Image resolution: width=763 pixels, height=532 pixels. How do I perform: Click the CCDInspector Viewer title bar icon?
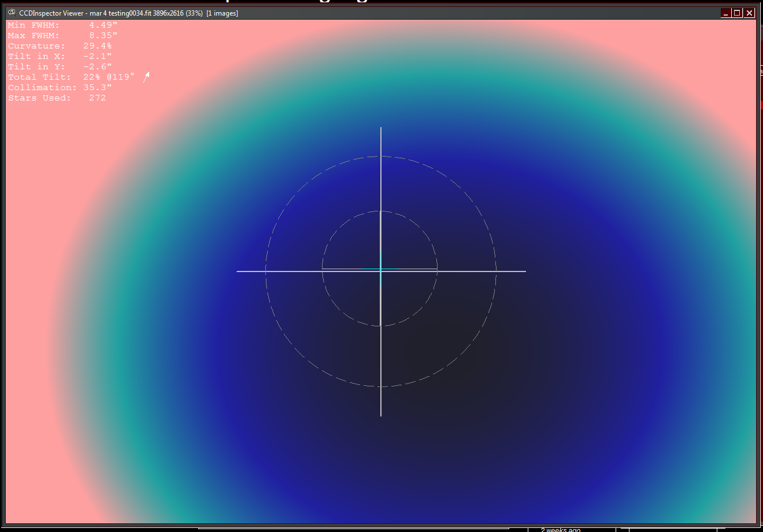(12, 13)
